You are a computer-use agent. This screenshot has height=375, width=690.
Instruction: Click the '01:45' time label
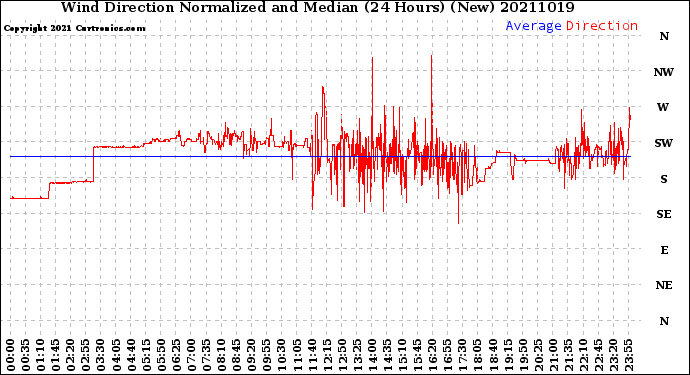click(56, 355)
